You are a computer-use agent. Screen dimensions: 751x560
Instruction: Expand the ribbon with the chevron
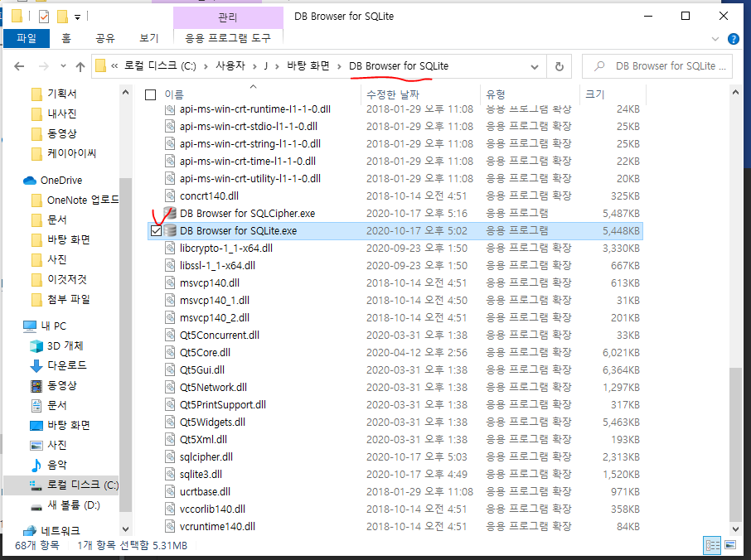pyautogui.click(x=715, y=39)
